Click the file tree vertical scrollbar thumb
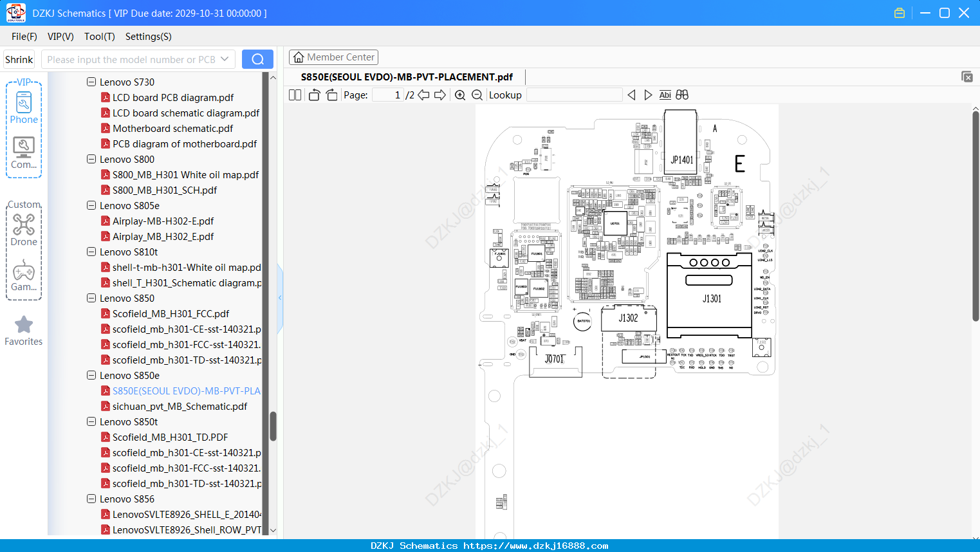The image size is (980, 552). click(x=273, y=427)
